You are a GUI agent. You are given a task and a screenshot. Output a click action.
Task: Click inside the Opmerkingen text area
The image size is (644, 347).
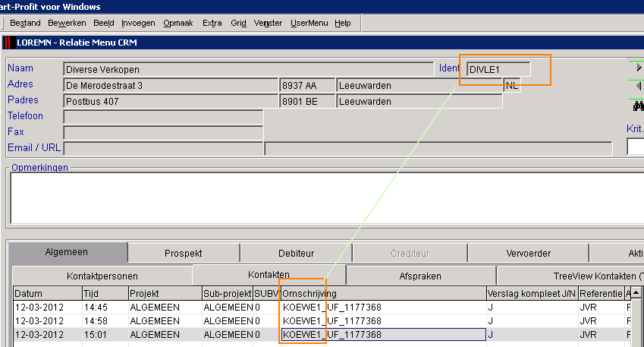[x=327, y=198]
